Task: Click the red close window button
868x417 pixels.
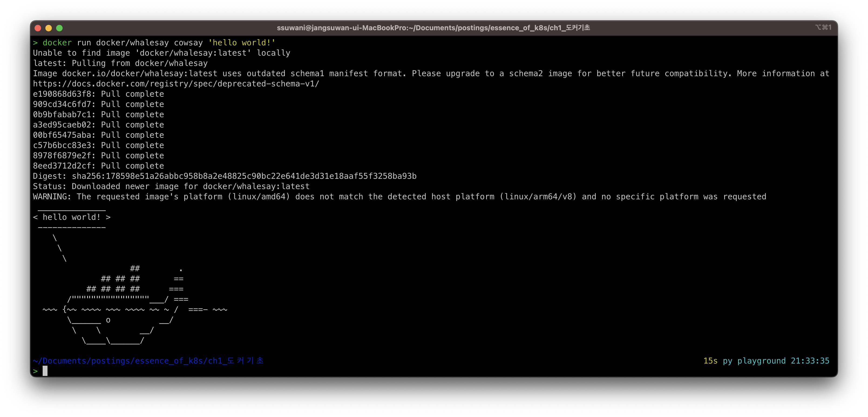Action: click(38, 28)
